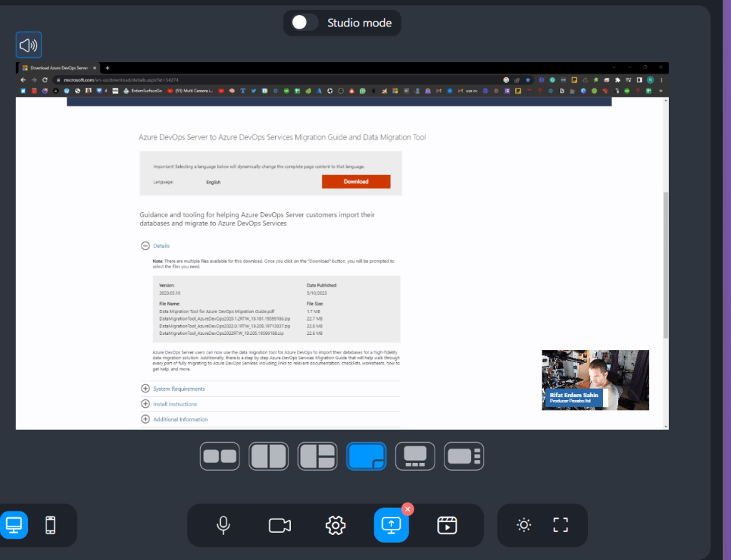
Task: Click the Rifat Erdem Sahin webcam overlay
Action: point(595,380)
